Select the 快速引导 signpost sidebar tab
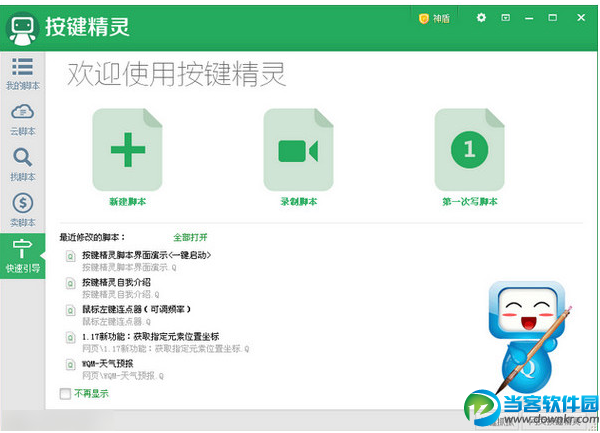This screenshot has height=433, width=600. click(23, 256)
